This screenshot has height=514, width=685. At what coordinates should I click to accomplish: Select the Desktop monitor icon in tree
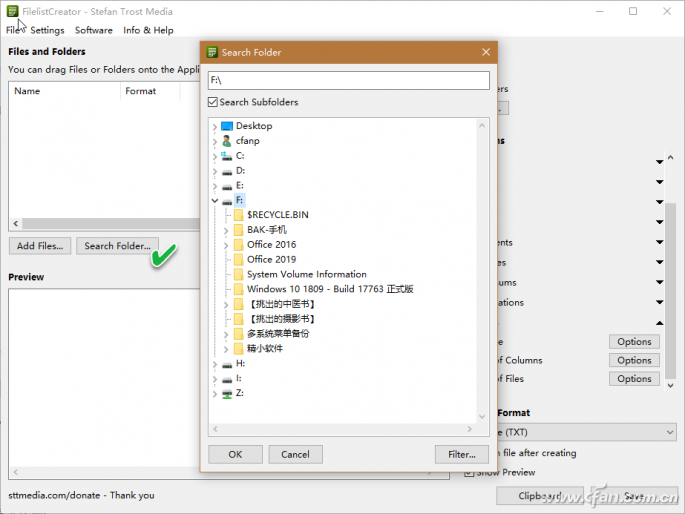click(227, 126)
